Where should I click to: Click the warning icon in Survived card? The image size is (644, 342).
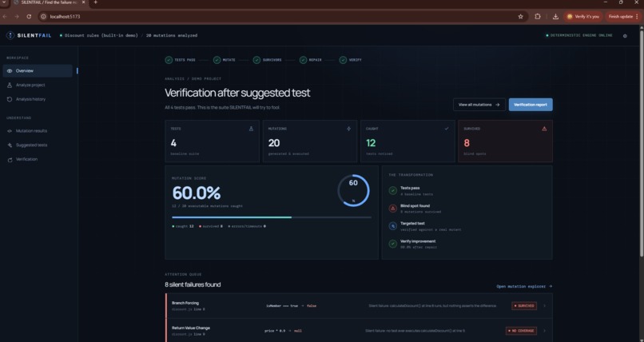click(544, 129)
